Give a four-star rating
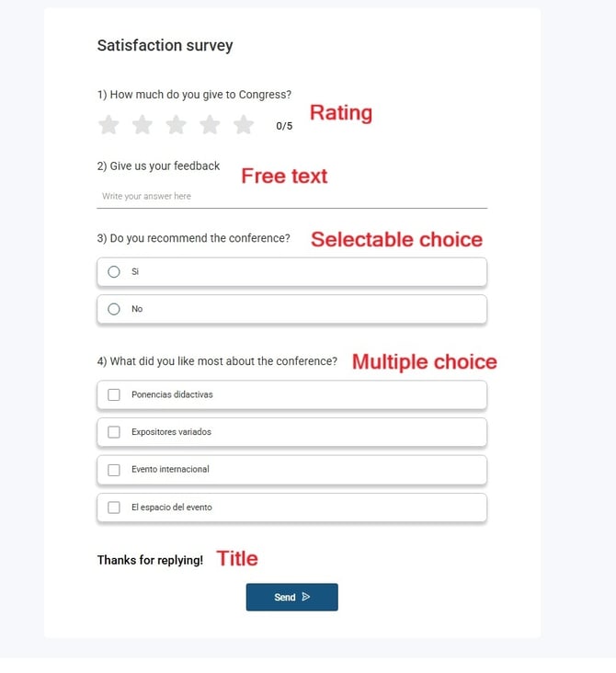 210,125
